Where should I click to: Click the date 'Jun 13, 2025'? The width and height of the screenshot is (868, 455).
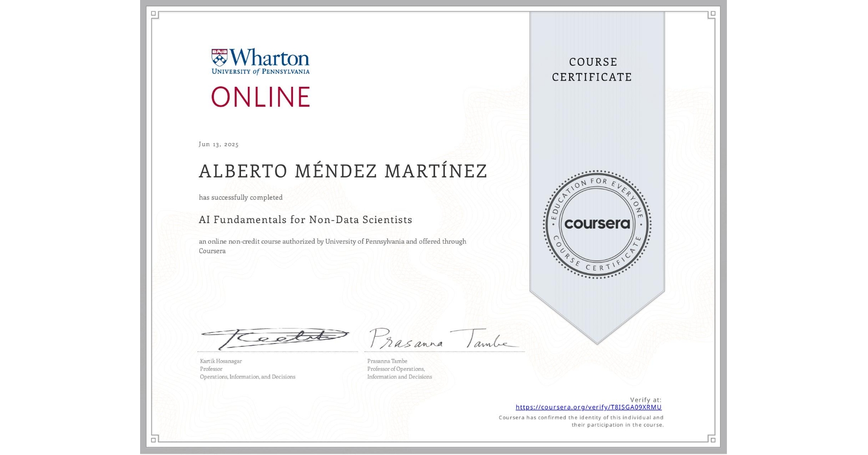point(218,144)
